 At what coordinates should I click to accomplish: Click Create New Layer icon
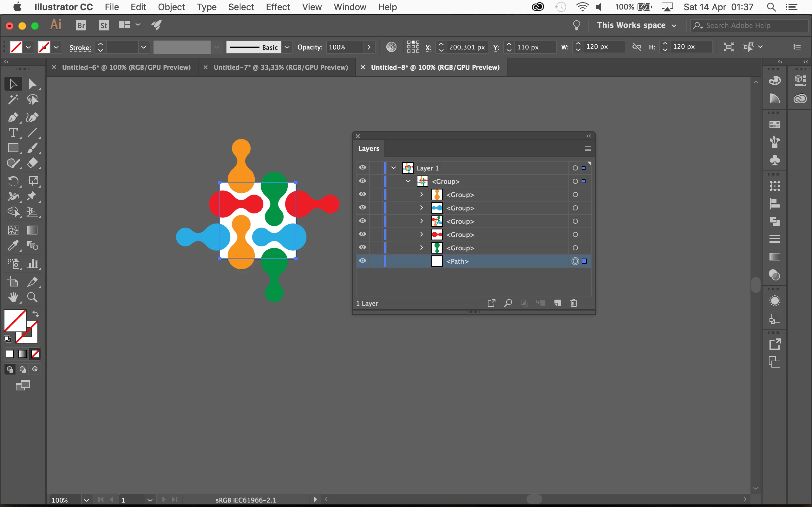coord(557,303)
